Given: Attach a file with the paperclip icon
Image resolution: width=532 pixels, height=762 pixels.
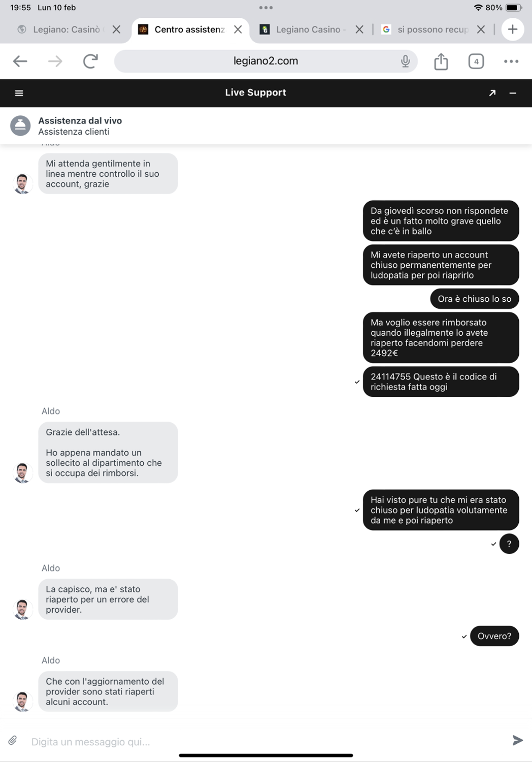Looking at the screenshot, I should point(13,741).
